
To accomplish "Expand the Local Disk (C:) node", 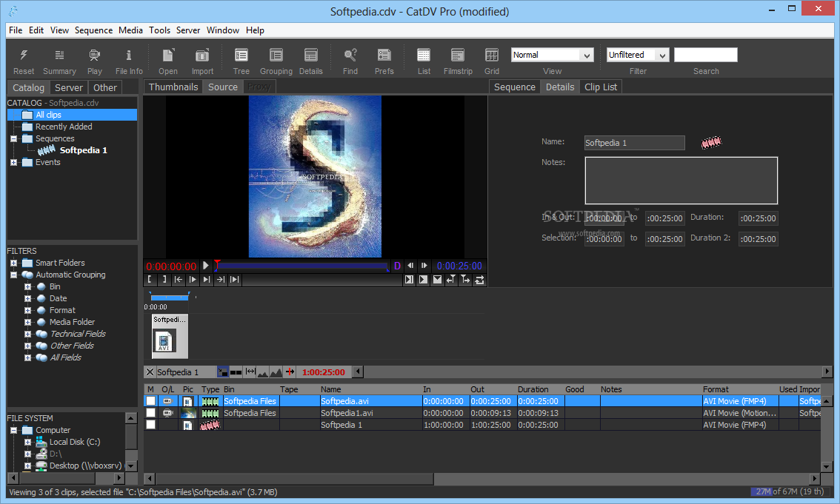I will coord(28,442).
